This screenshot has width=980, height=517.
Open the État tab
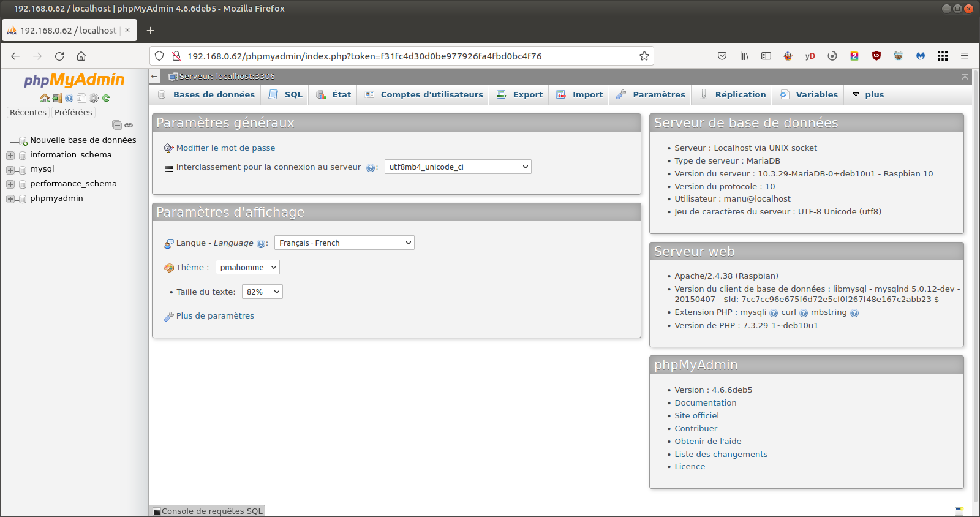[x=334, y=94]
